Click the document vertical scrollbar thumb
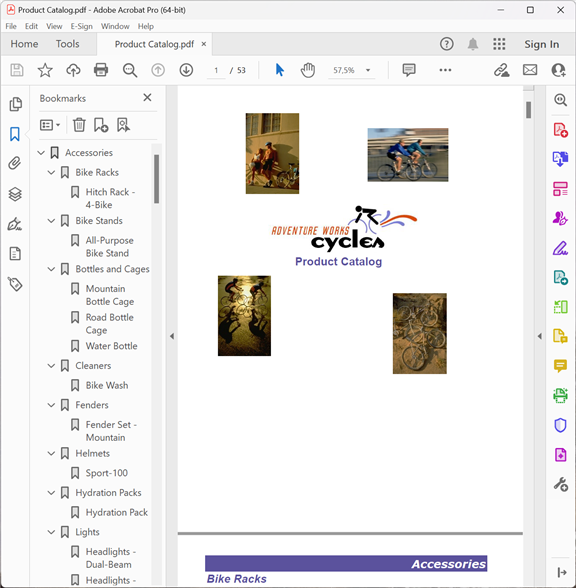Screen dimensions: 576x588 pos(528,110)
